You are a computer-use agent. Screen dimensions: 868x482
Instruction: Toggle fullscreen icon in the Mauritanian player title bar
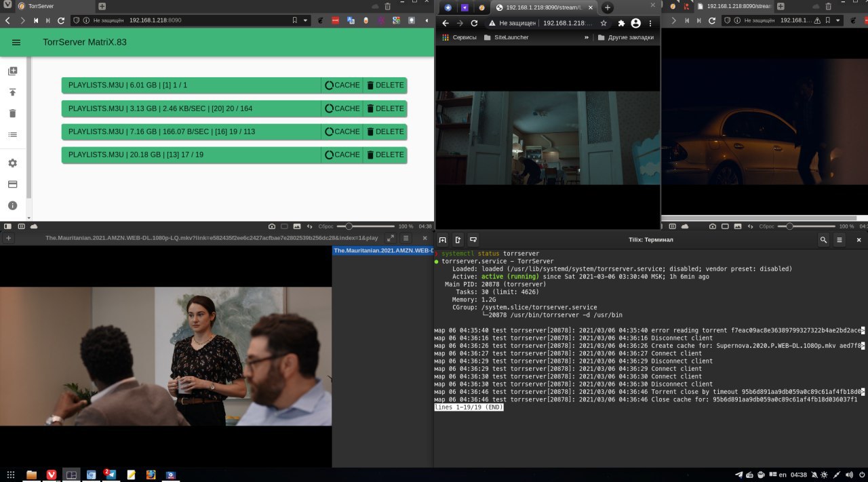(x=391, y=238)
